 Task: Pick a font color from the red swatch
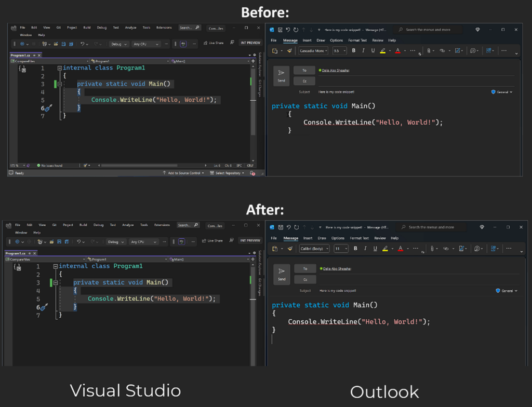398,50
